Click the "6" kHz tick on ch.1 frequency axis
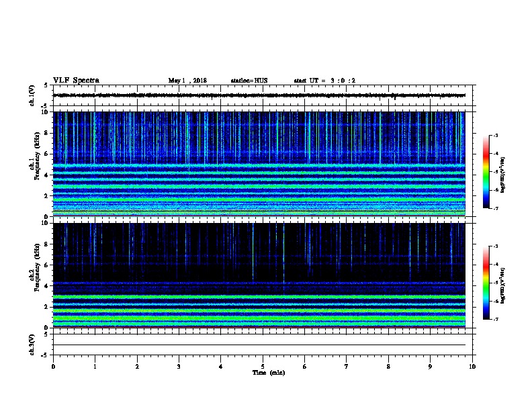The height and width of the screenshot is (411, 532). click(x=46, y=154)
